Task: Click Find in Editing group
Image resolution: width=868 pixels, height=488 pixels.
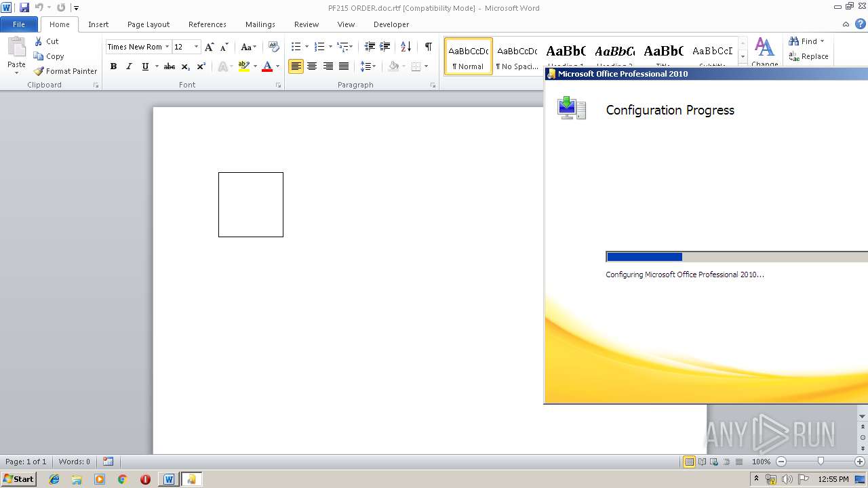Action: [807, 41]
